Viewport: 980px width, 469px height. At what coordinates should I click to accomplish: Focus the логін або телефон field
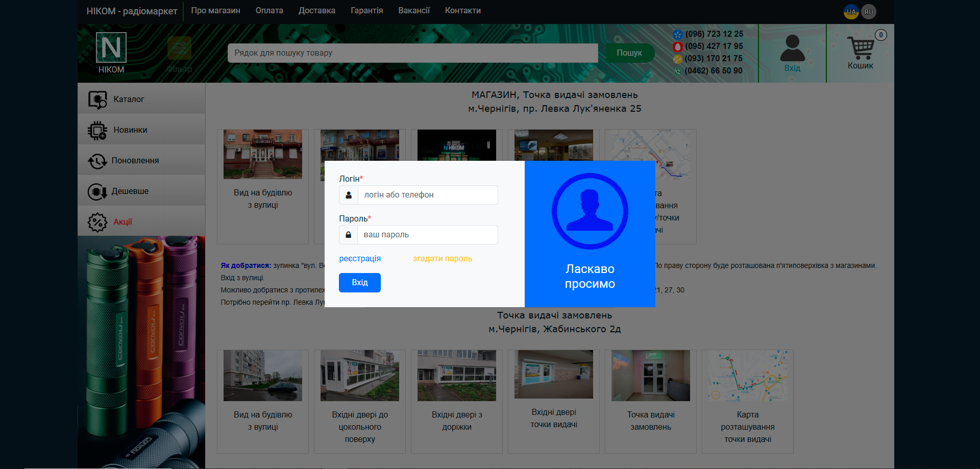point(428,195)
